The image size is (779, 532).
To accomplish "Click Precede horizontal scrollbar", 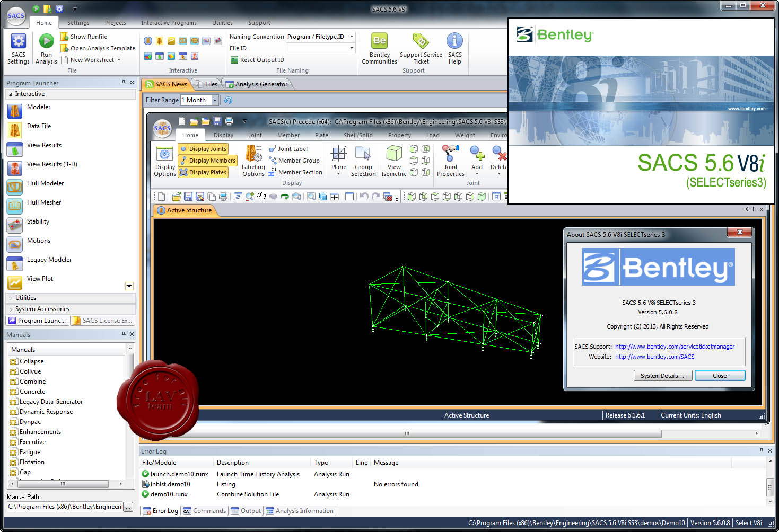I will point(407,433).
